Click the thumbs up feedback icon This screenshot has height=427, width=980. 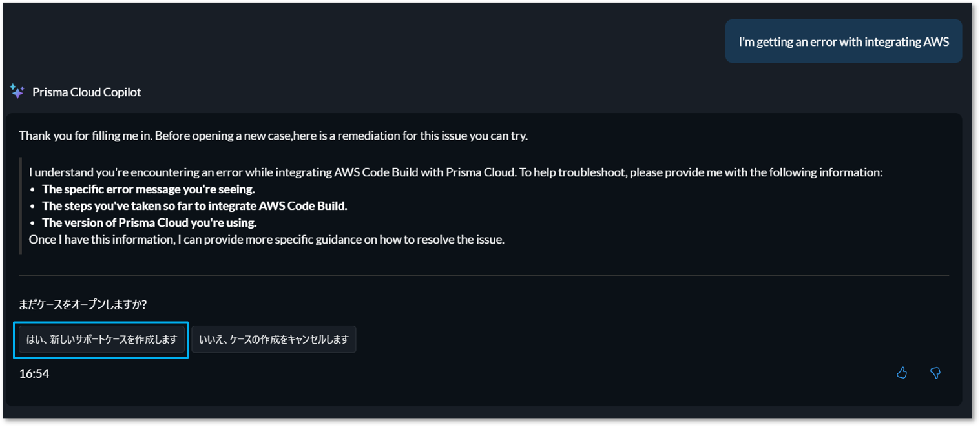click(x=902, y=373)
